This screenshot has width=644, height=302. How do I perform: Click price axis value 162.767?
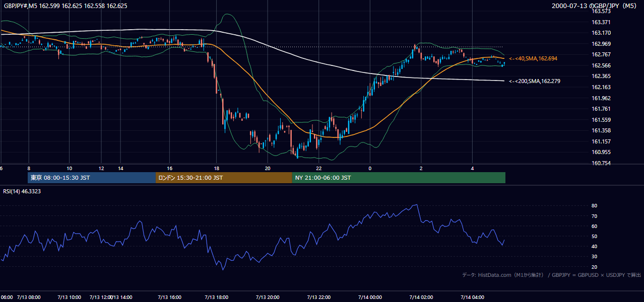601,55
